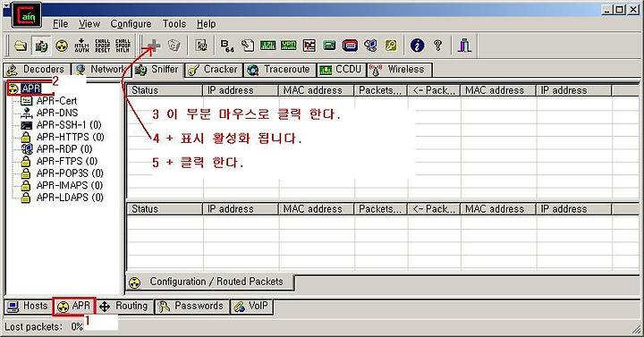Open the Configuration dialog toolbar icon
This screenshot has width=644, height=337.
[201, 46]
